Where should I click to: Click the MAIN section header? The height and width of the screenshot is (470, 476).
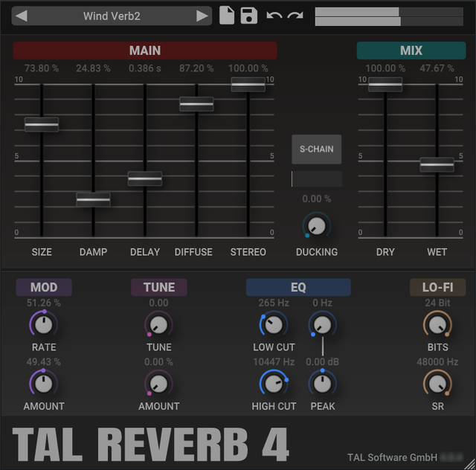coord(145,51)
